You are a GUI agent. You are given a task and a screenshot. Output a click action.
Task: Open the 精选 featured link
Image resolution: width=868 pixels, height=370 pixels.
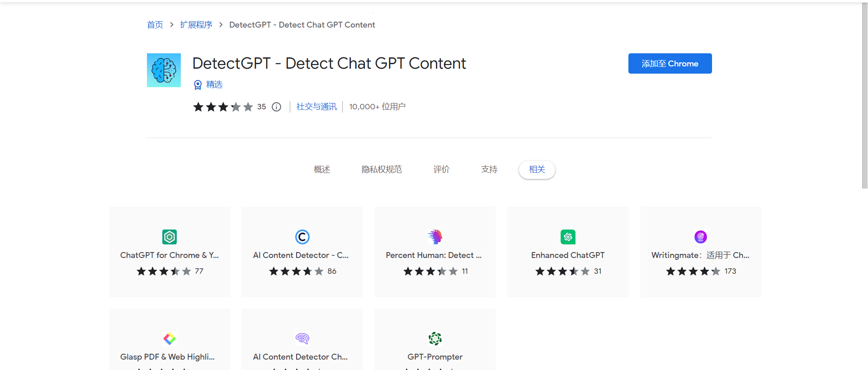[214, 84]
